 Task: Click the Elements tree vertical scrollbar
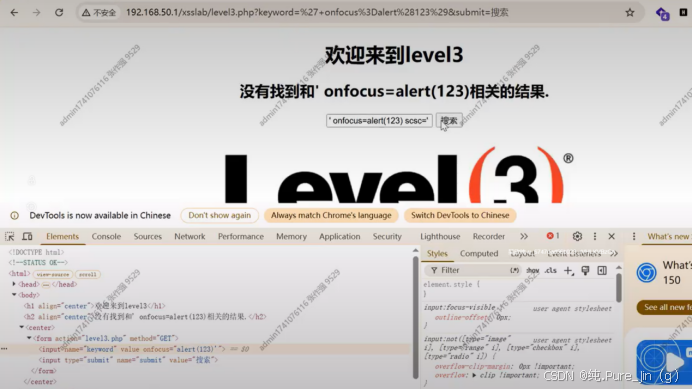[415, 316]
